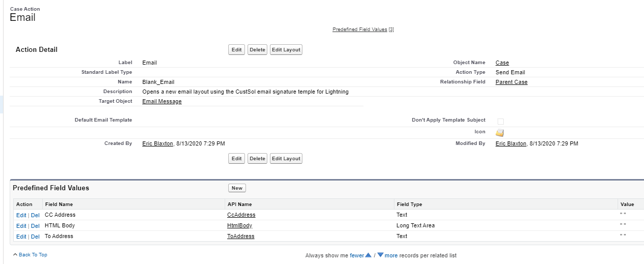Screen dimensions: 644x264
Task: Click the fewer records up arrow
Action: (369, 255)
